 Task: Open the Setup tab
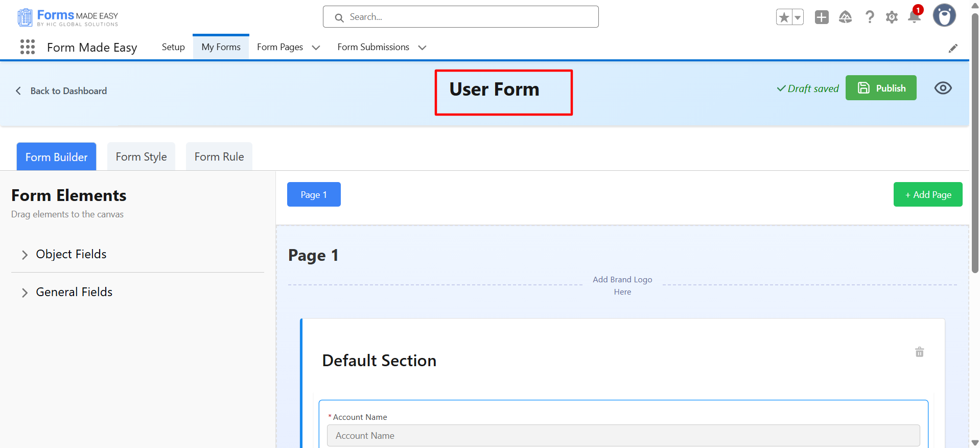coord(173,47)
